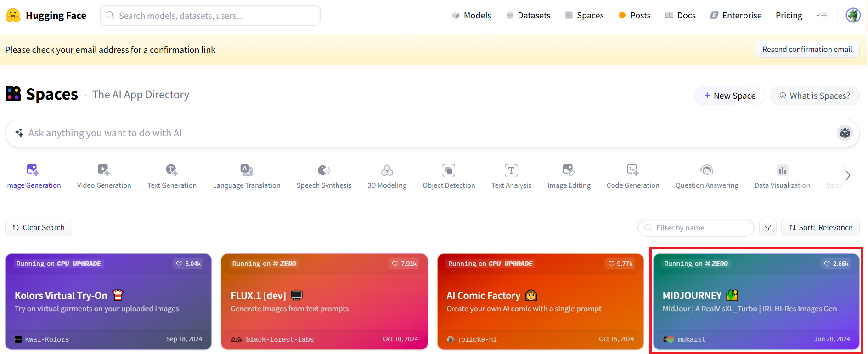
Task: Click 'The AI App Directory' subtitle
Action: pyautogui.click(x=141, y=95)
